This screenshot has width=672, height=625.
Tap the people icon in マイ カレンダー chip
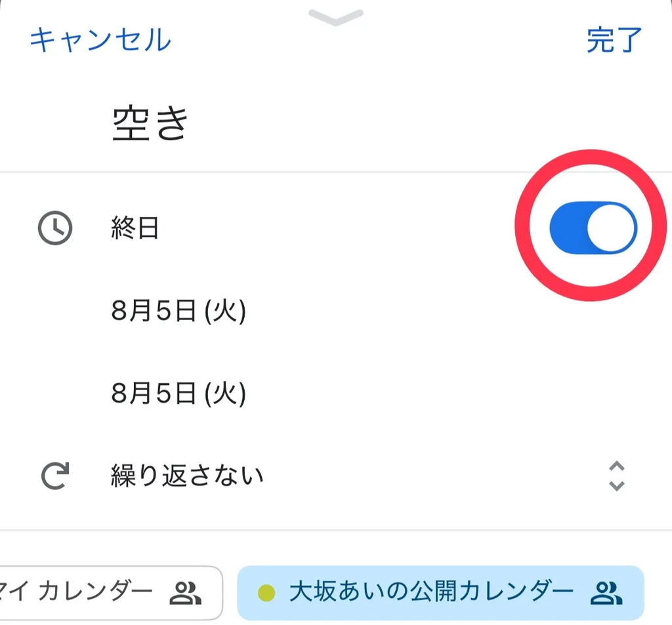(x=185, y=593)
